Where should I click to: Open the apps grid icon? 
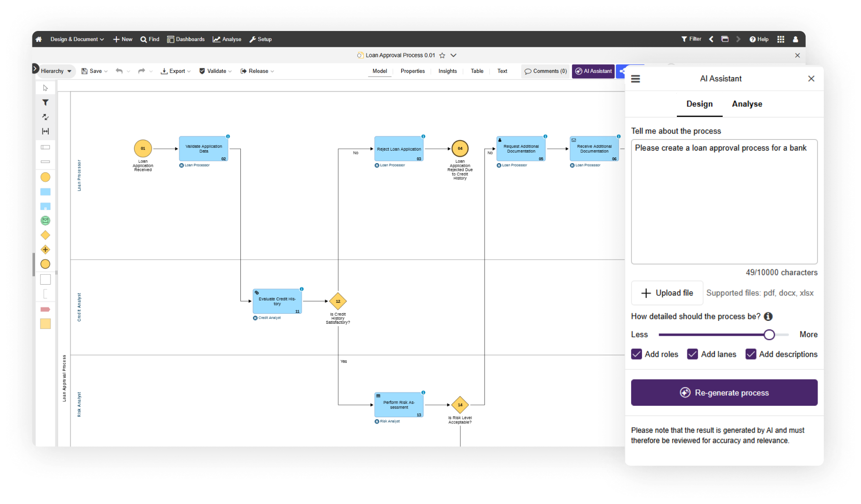[x=780, y=39]
